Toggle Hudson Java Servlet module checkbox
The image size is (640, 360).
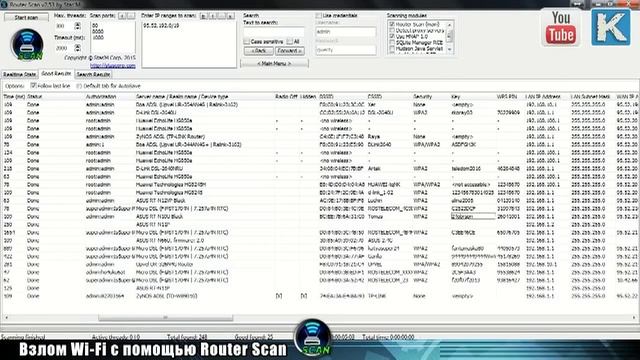(392, 49)
